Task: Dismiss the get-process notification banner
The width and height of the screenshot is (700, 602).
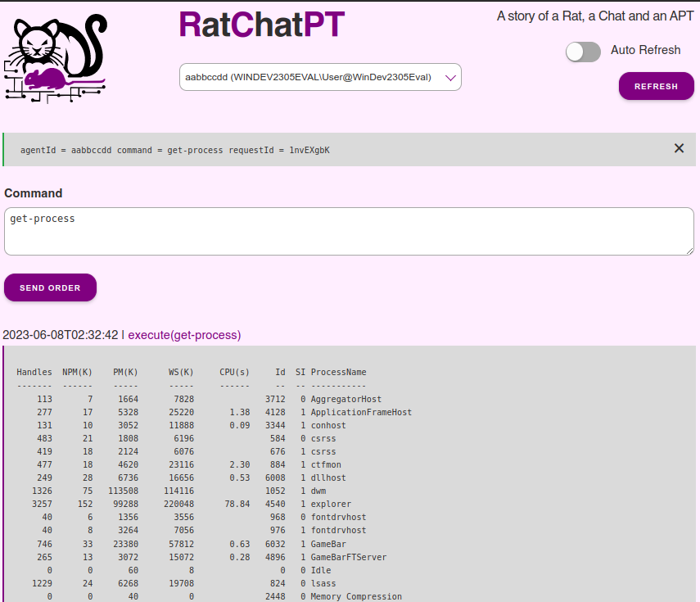Action: (x=679, y=148)
